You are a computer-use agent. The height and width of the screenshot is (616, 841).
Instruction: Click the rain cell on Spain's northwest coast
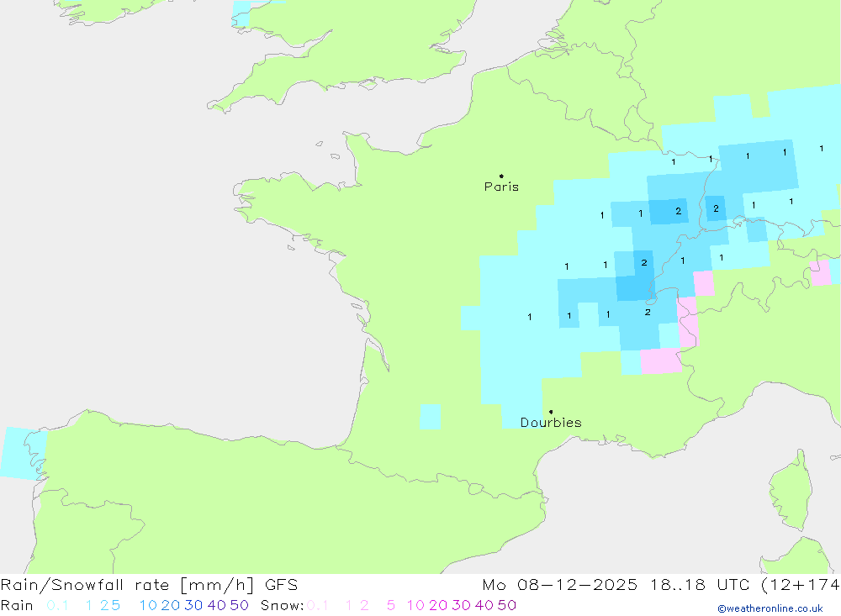(x=24, y=453)
